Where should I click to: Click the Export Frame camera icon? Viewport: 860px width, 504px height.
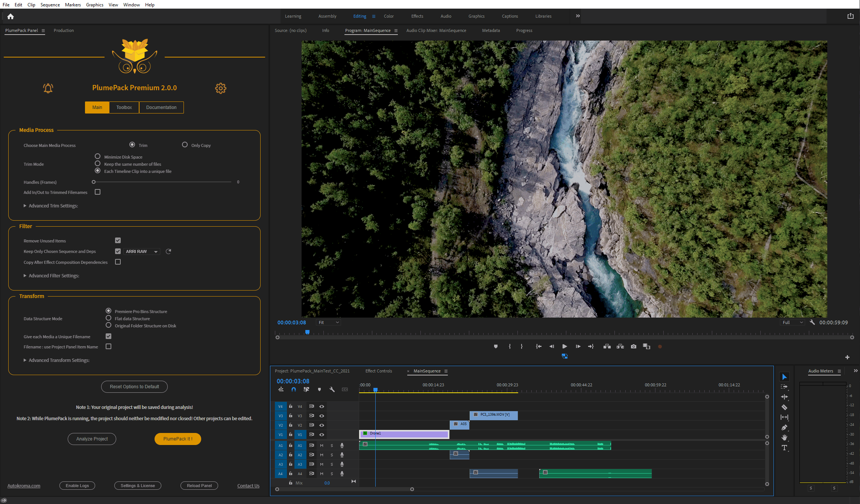[x=633, y=347]
